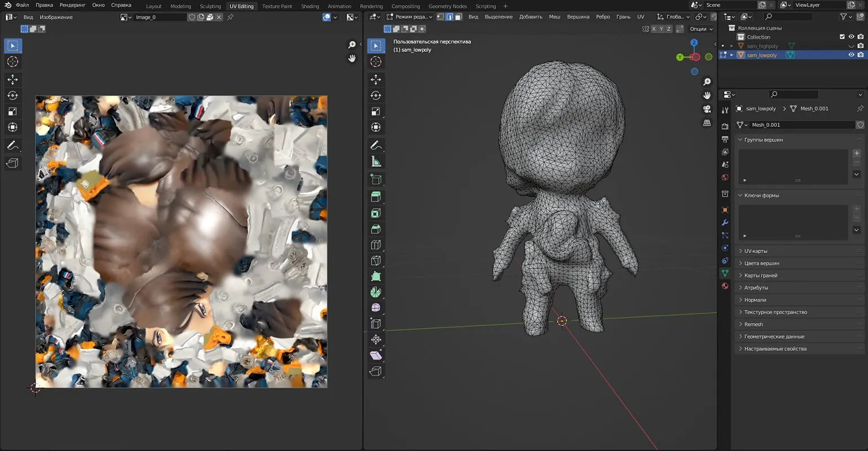Hide sam_lowpoly with its eye icon
This screenshot has width=868, height=451.
851,55
